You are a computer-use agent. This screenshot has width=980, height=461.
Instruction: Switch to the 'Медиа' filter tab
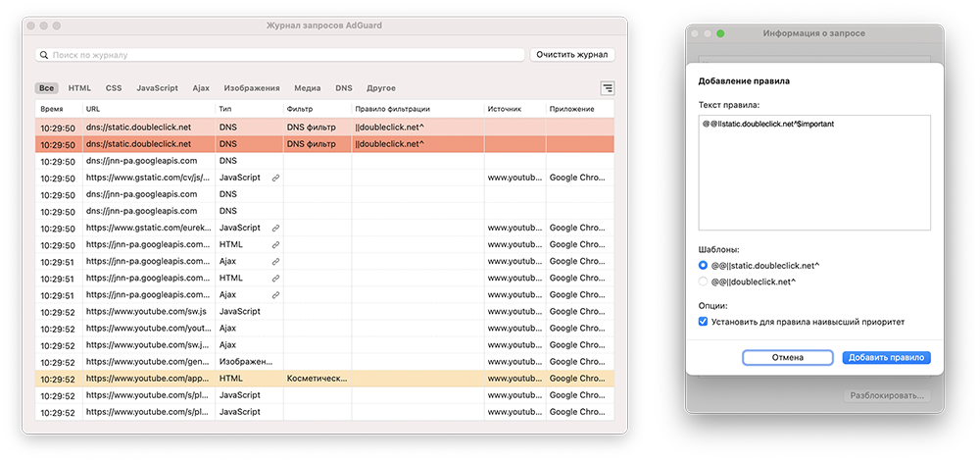click(308, 88)
